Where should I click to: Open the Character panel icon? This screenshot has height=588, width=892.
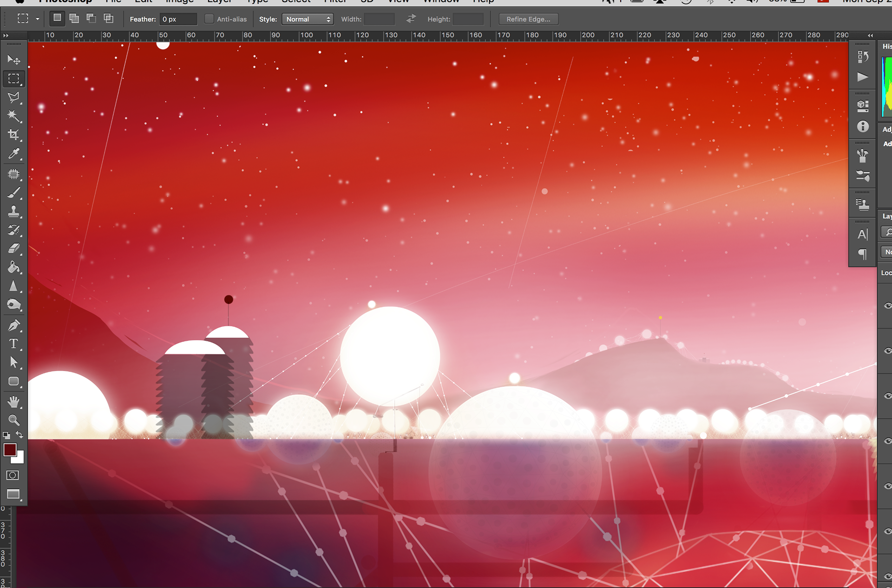(863, 235)
